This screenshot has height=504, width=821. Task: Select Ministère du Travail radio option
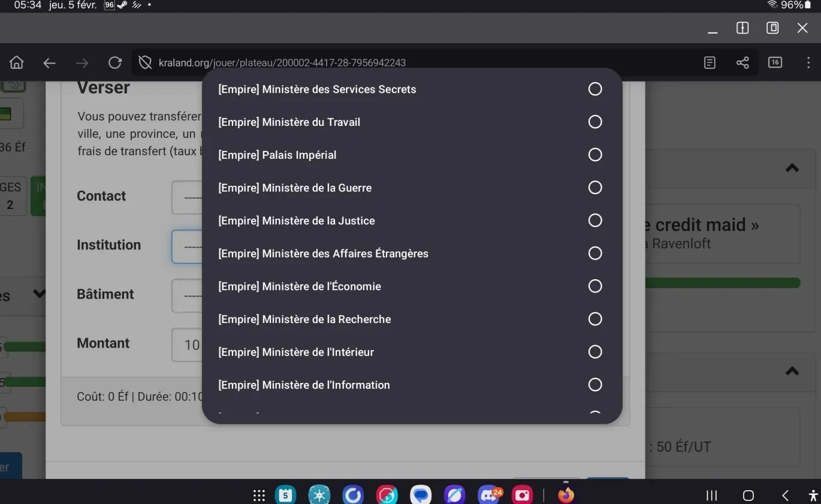412,122
